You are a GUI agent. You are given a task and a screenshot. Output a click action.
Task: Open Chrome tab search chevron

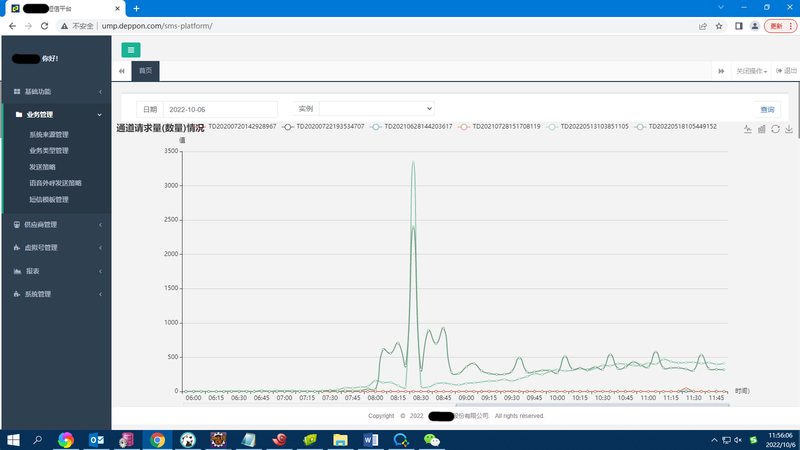[x=720, y=8]
